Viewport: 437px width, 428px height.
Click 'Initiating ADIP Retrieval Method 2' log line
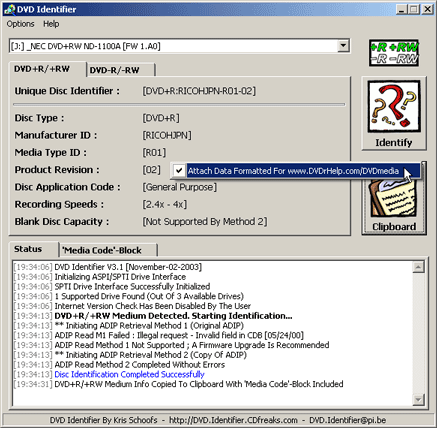click(150, 355)
